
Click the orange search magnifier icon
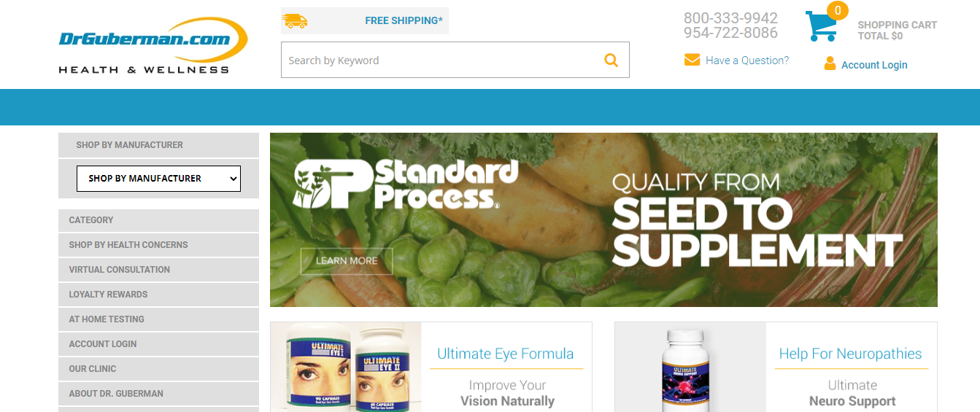(x=611, y=60)
